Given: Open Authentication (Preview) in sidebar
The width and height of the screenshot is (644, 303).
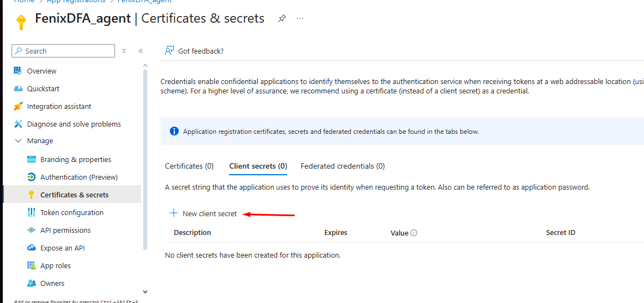Looking at the screenshot, I should (x=79, y=177).
